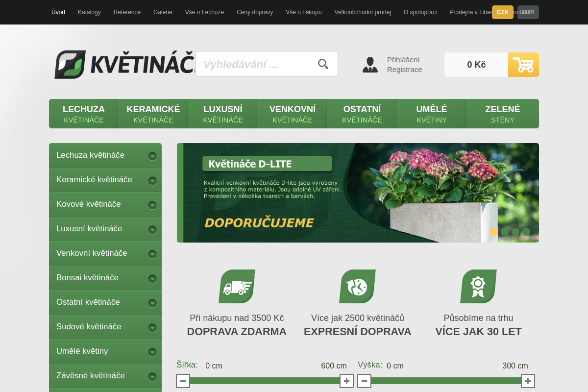Click the user account icon
This screenshot has height=392, width=588.
pos(370,65)
